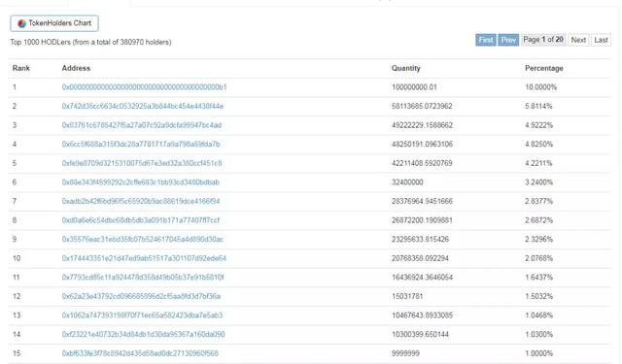Image resolution: width=622 pixels, height=364 pixels.
Task: Select quantity 15031781
Action: click(x=407, y=296)
